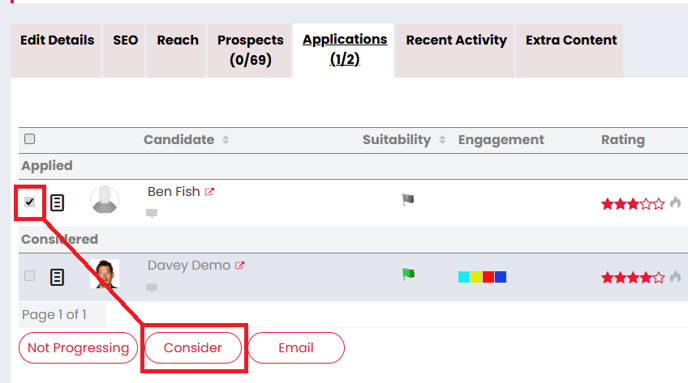Screen dimensions: 688x383
Task: Click the Not Progressing button
Action: pyautogui.click(x=78, y=348)
